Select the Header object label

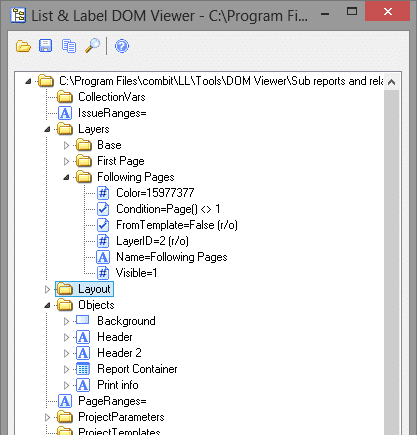115,337
